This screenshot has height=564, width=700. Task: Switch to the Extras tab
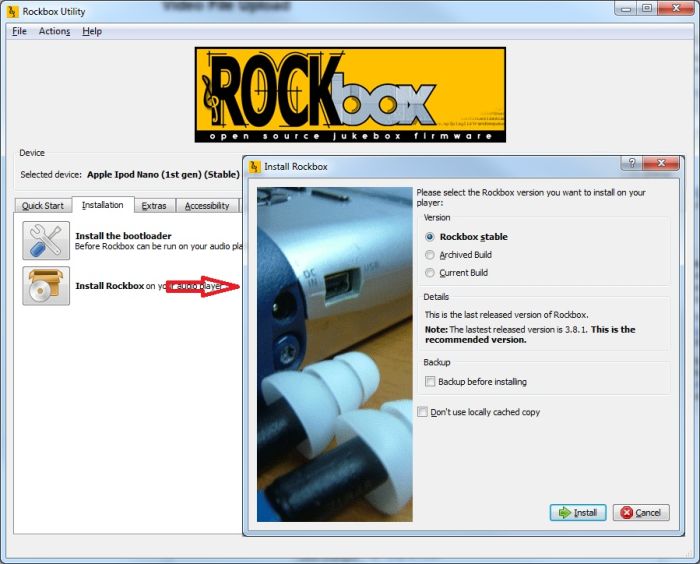click(154, 205)
